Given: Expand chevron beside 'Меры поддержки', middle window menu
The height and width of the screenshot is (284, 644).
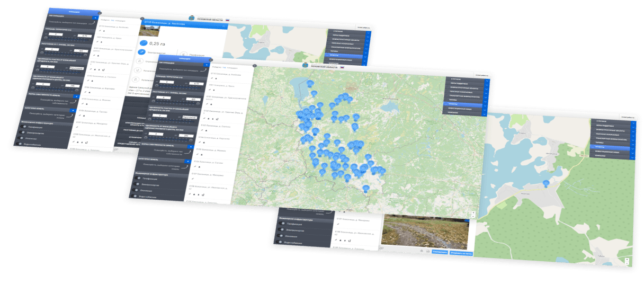Looking at the screenshot, I should point(487,85).
